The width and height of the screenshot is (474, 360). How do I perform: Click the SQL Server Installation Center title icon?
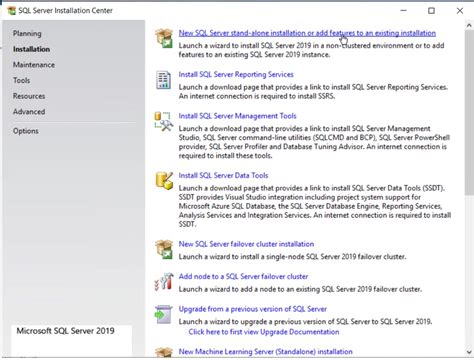coord(12,11)
